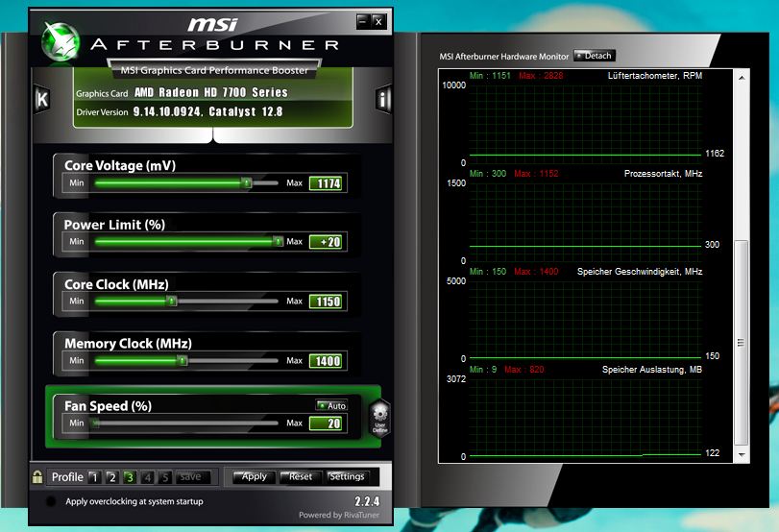Click Memory Clock value field 1400
779x532 pixels.
pos(328,361)
